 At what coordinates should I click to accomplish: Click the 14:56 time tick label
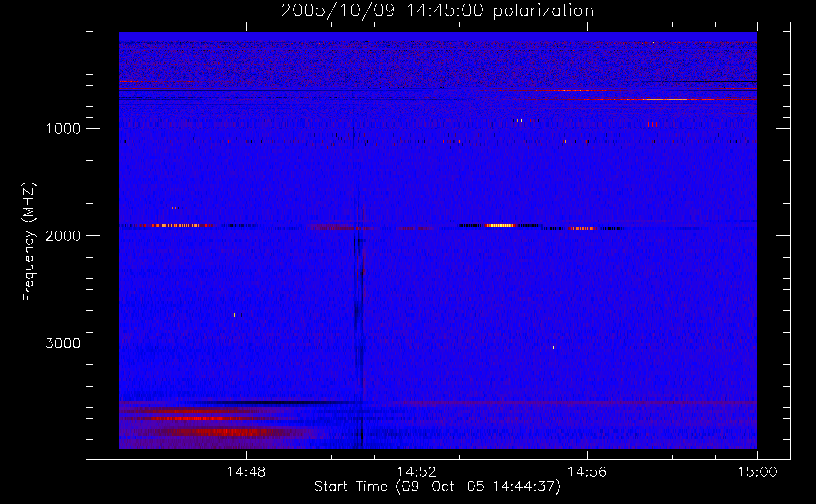(587, 472)
